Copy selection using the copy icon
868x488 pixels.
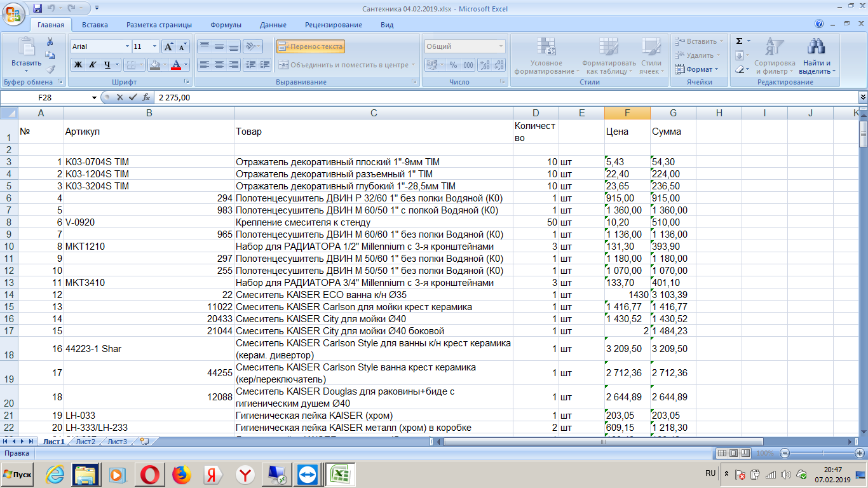pos(50,55)
